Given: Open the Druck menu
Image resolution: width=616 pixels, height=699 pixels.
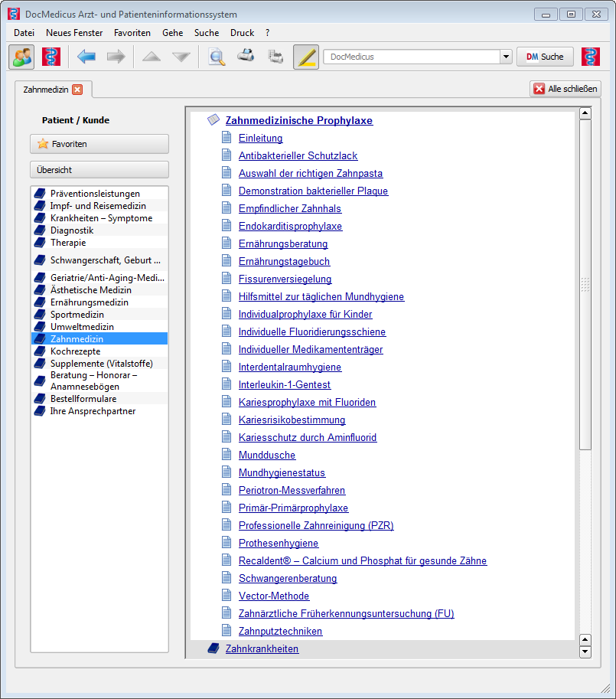Looking at the screenshot, I should click(243, 33).
